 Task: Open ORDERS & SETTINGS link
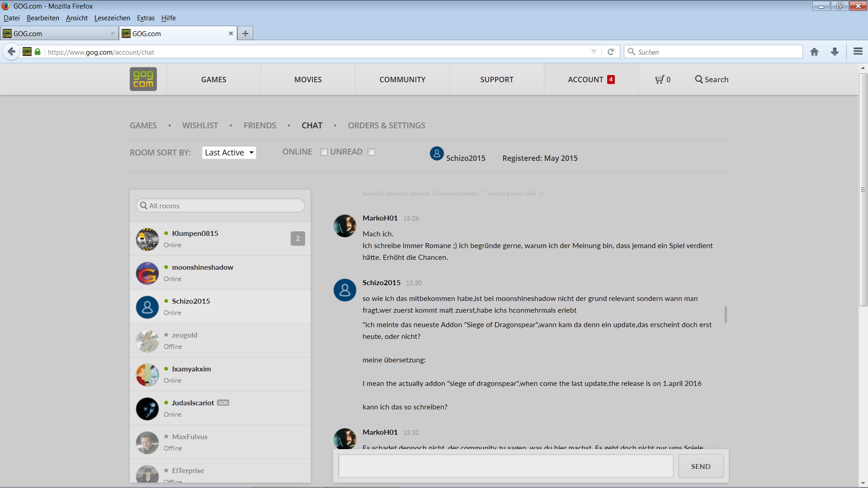(386, 126)
